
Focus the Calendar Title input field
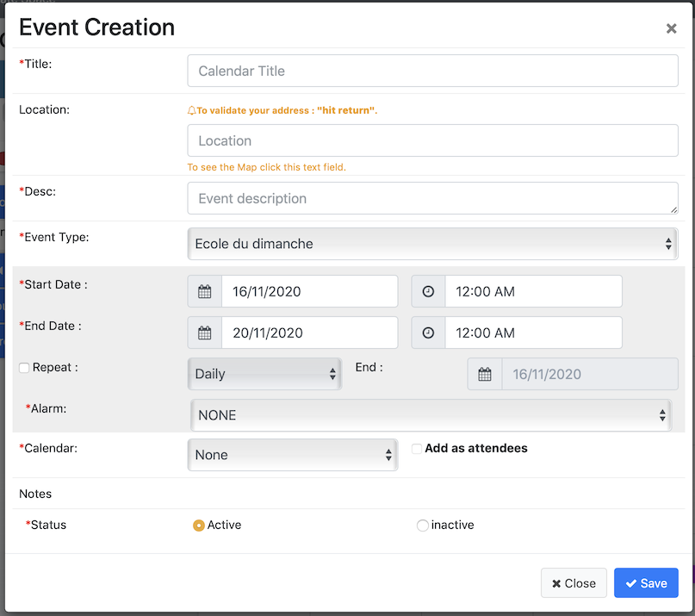point(432,71)
